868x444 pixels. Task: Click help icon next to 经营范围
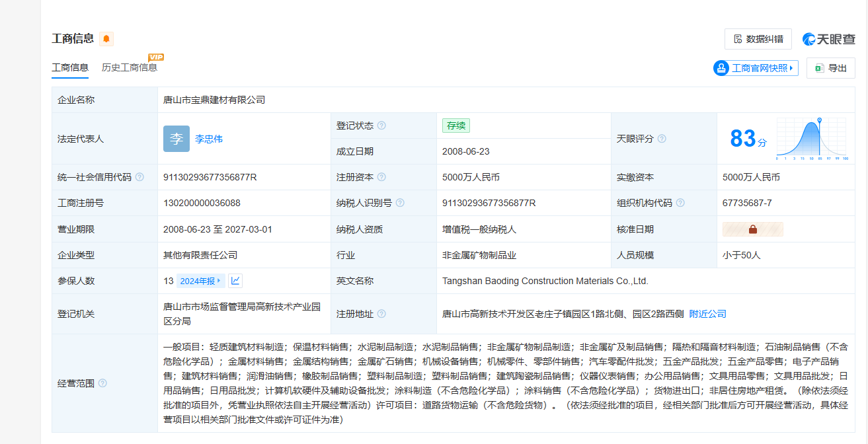(102, 383)
